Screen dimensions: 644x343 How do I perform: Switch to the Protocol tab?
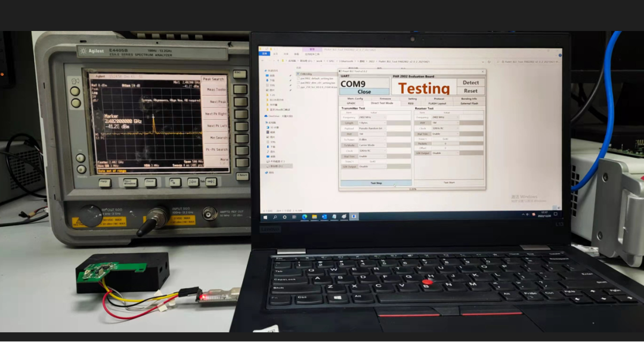439,98
